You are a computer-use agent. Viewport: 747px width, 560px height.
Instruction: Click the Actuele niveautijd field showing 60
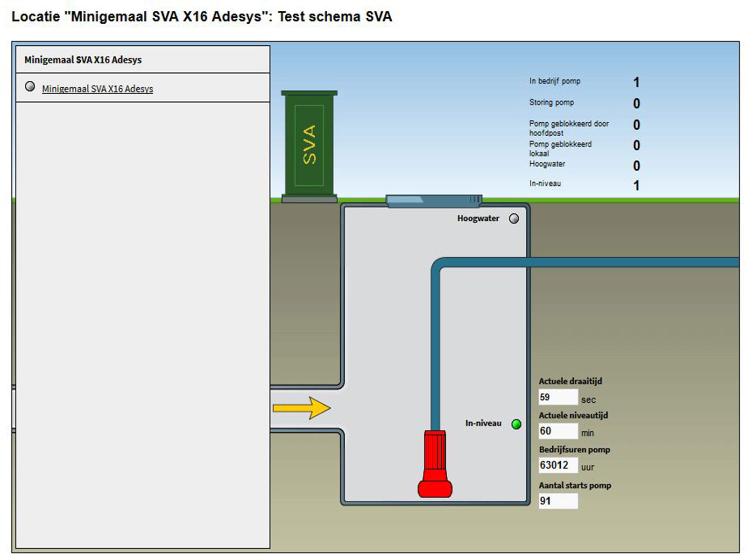point(558,431)
